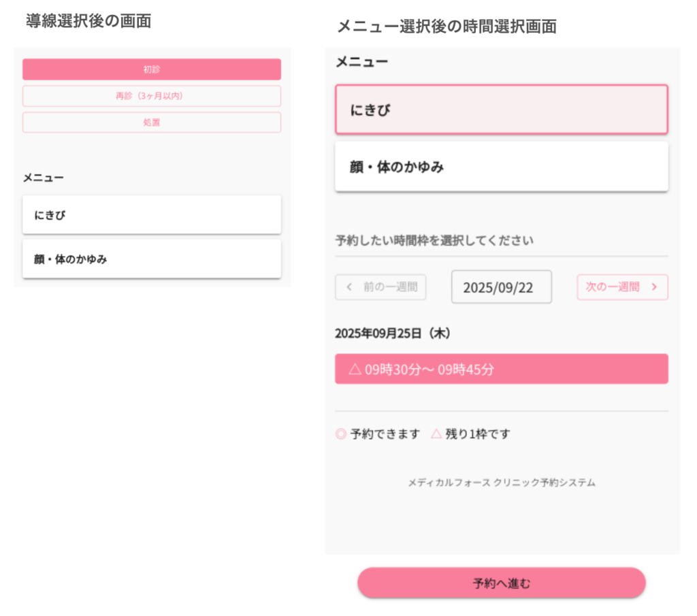Image resolution: width=697 pixels, height=616 pixels.
Task: Advance with the 次の一週間 button
Action: (x=622, y=287)
